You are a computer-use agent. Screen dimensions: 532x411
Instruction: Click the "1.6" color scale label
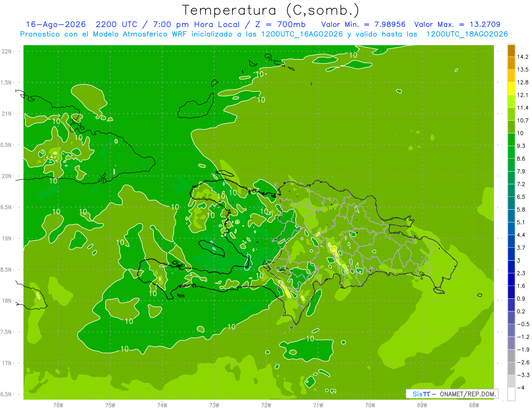(522, 286)
